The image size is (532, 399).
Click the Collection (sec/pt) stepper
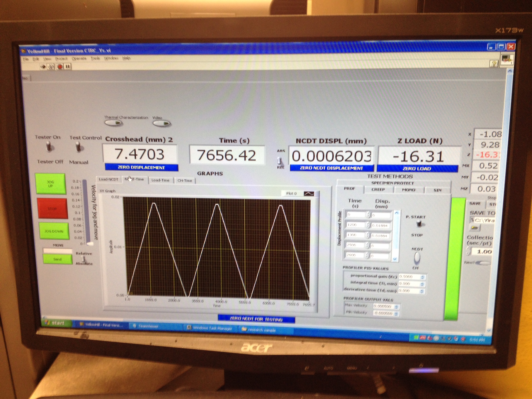[468, 251]
